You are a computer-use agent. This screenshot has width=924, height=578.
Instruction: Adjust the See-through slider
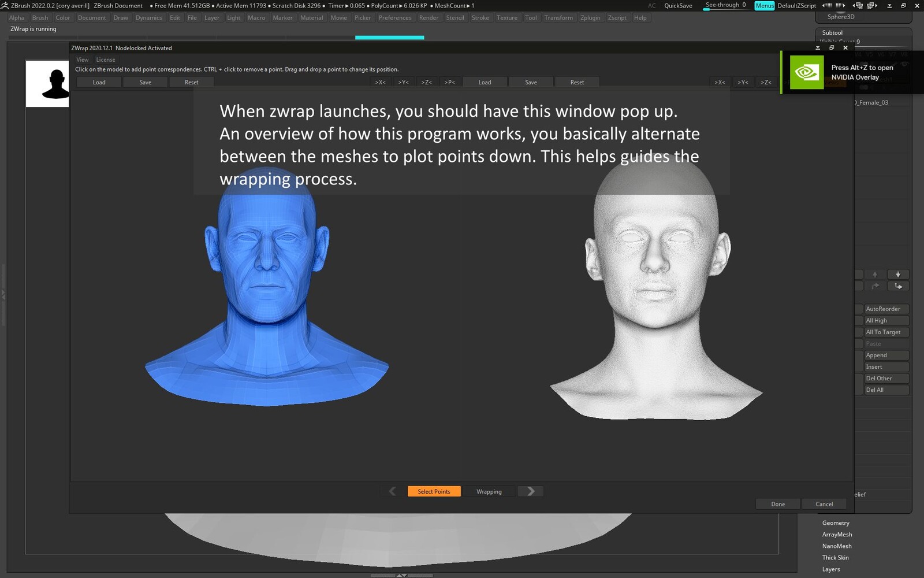click(725, 6)
